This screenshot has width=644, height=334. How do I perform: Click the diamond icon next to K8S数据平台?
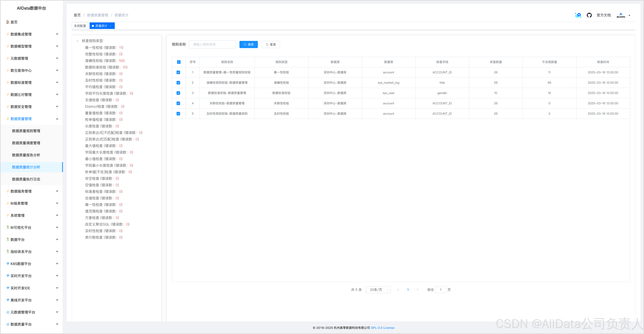click(x=8, y=264)
